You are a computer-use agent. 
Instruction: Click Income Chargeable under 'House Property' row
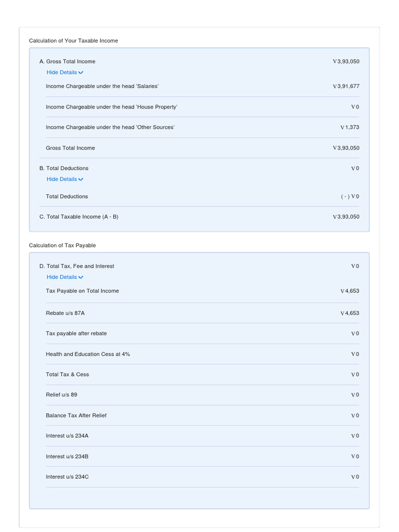(112, 107)
